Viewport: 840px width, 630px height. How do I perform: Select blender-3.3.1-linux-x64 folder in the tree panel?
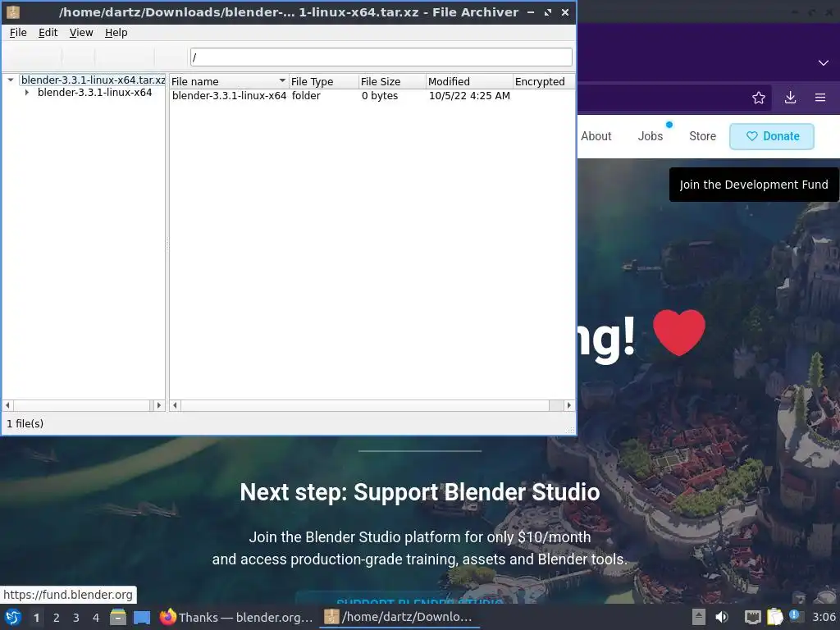point(95,92)
